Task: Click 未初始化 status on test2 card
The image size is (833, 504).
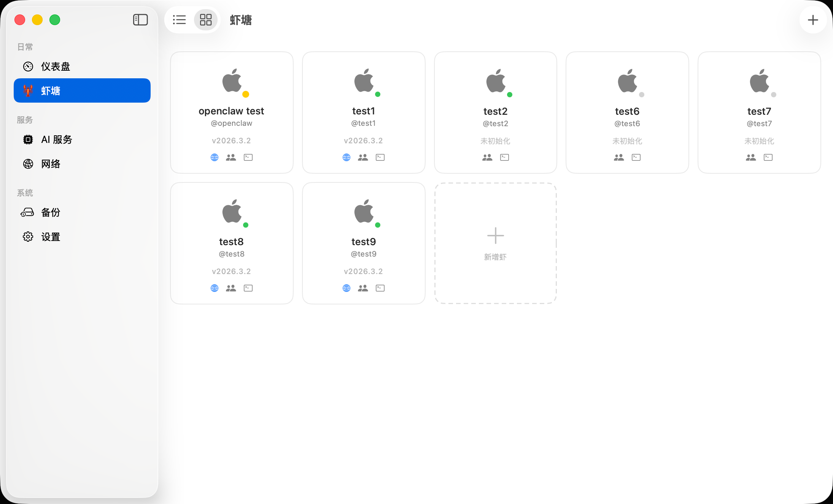Action: [x=495, y=141]
